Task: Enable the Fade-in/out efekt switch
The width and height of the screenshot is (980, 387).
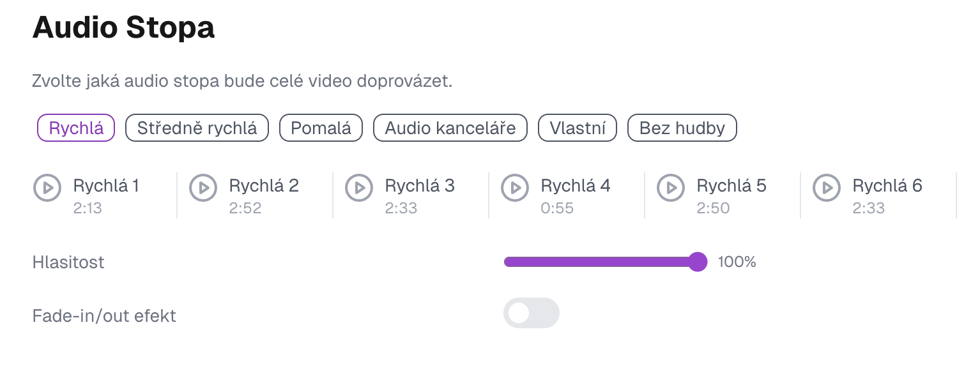Action: (x=532, y=313)
